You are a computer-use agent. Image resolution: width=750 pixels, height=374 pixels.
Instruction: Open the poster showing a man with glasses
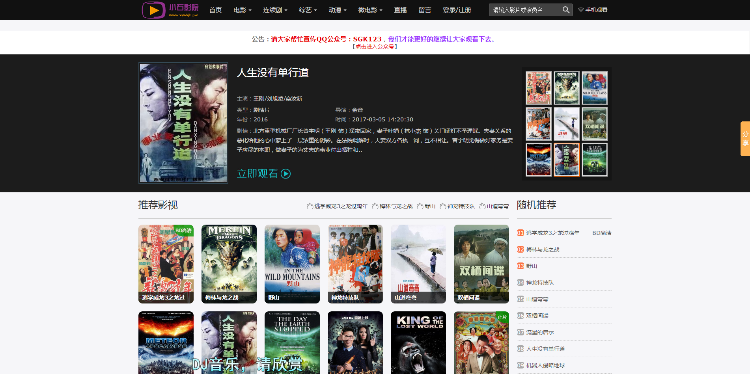coord(355,342)
